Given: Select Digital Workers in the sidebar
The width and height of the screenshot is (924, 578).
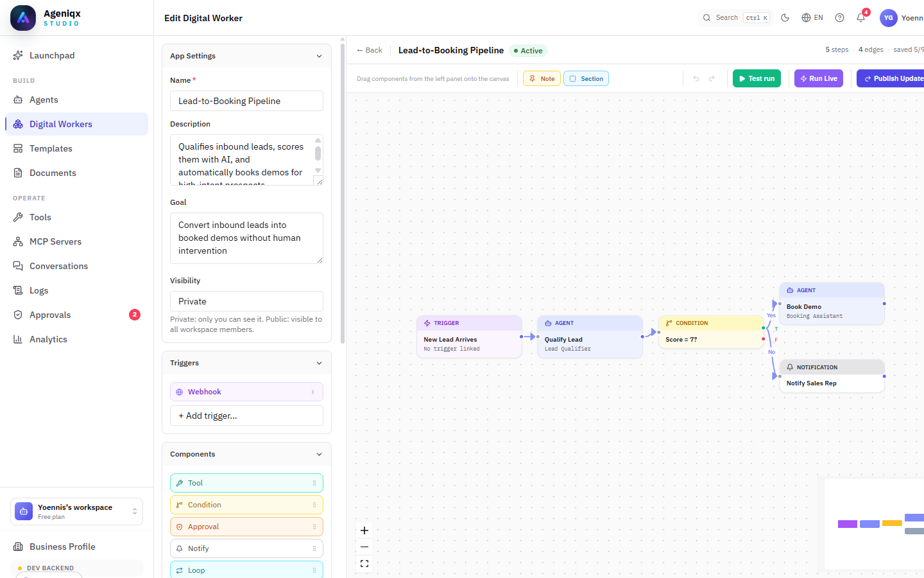Looking at the screenshot, I should pos(76,124).
